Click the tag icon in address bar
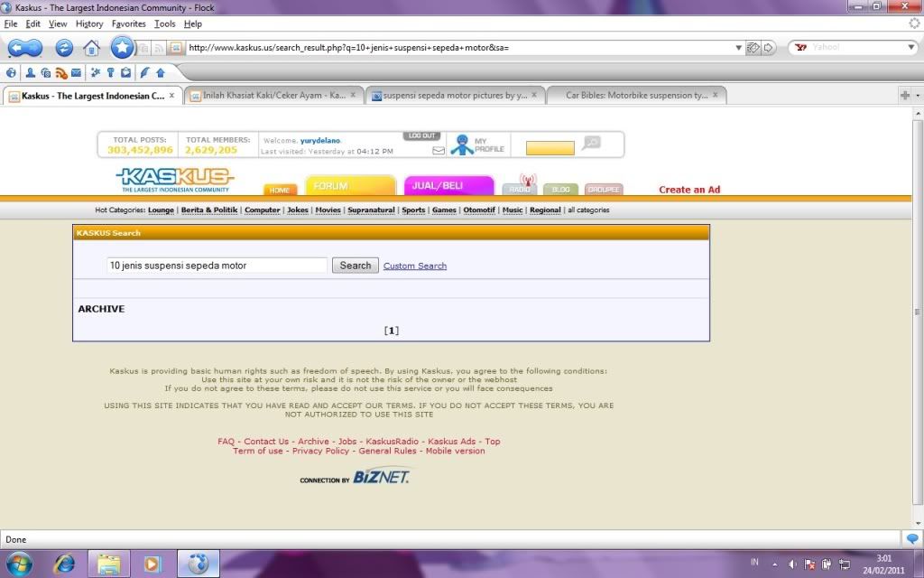The width and height of the screenshot is (924, 578). coord(753,48)
